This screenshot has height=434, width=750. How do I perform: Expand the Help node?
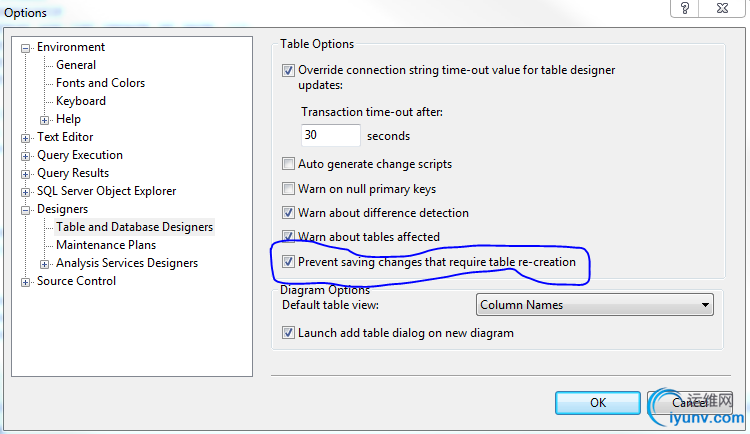[x=44, y=120]
